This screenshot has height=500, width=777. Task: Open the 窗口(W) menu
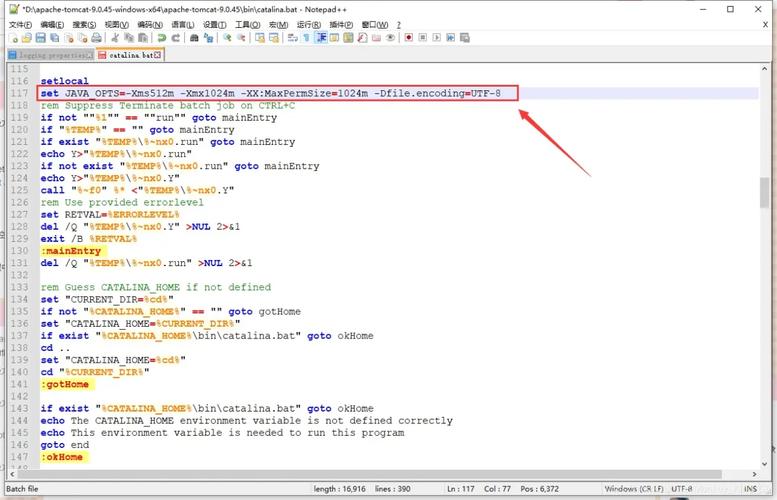[x=375, y=25]
